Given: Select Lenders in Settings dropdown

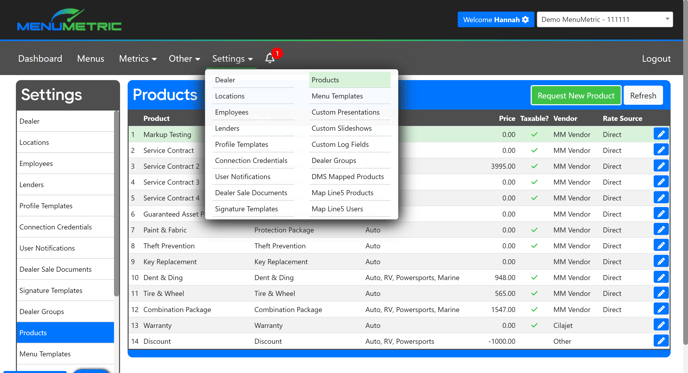Looking at the screenshot, I should (x=253, y=128).
